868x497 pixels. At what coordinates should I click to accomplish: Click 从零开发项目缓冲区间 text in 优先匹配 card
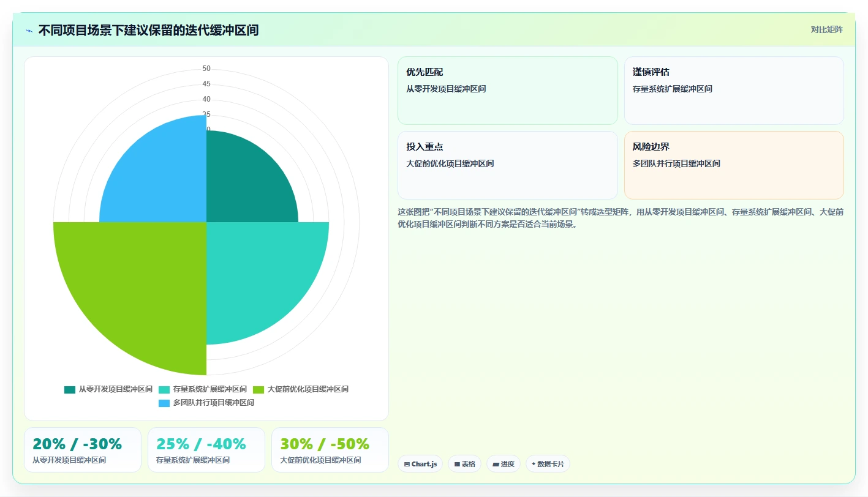(x=446, y=89)
